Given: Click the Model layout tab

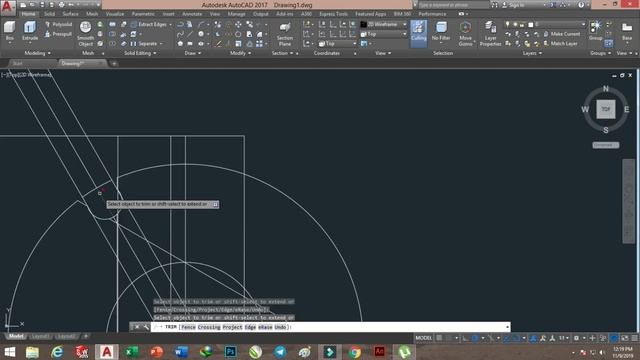Looking at the screenshot, I should click(16, 336).
